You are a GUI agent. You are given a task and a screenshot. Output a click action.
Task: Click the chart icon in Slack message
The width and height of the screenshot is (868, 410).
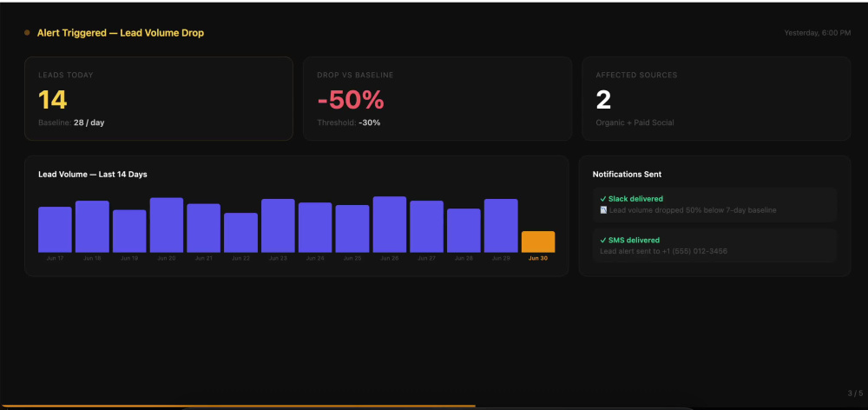603,210
